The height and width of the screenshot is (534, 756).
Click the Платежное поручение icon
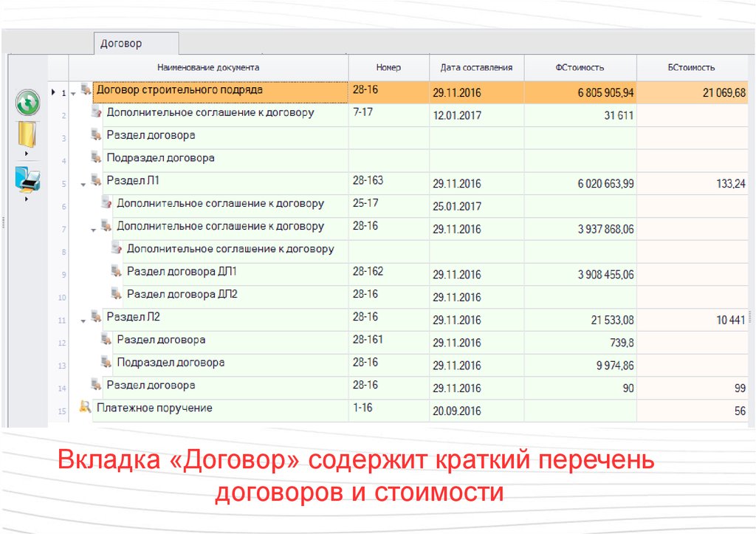tap(86, 407)
